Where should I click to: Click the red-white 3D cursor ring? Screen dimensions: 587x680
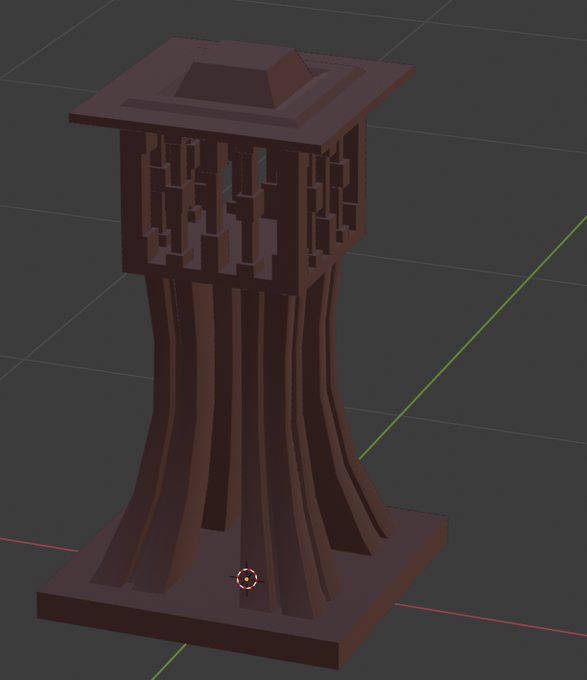click(247, 579)
